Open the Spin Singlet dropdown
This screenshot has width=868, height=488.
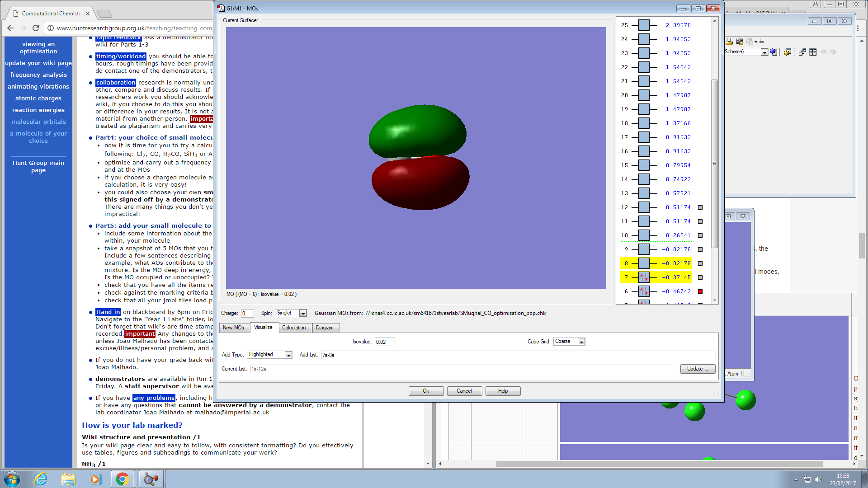coord(303,313)
